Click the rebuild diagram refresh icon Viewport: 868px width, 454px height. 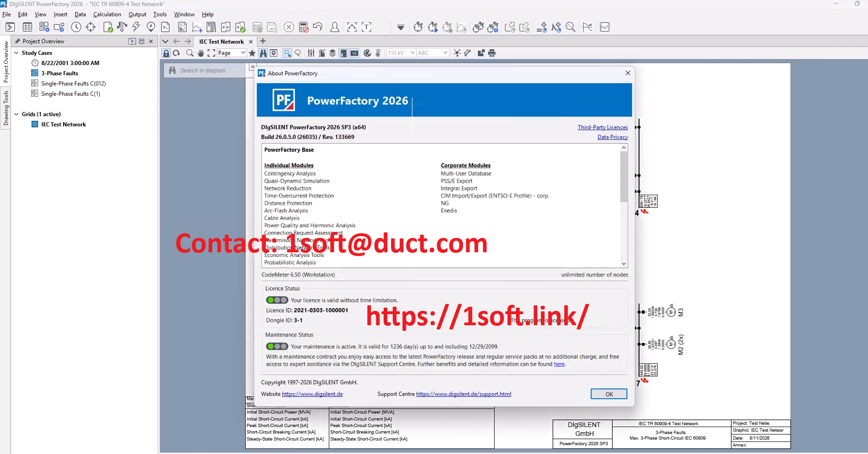pyautogui.click(x=176, y=53)
